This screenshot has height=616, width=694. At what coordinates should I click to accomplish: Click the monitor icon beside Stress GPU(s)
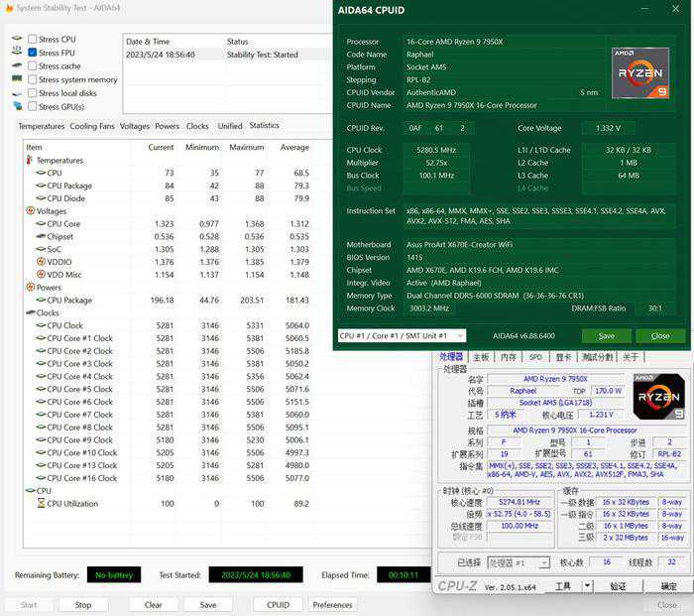[x=17, y=106]
